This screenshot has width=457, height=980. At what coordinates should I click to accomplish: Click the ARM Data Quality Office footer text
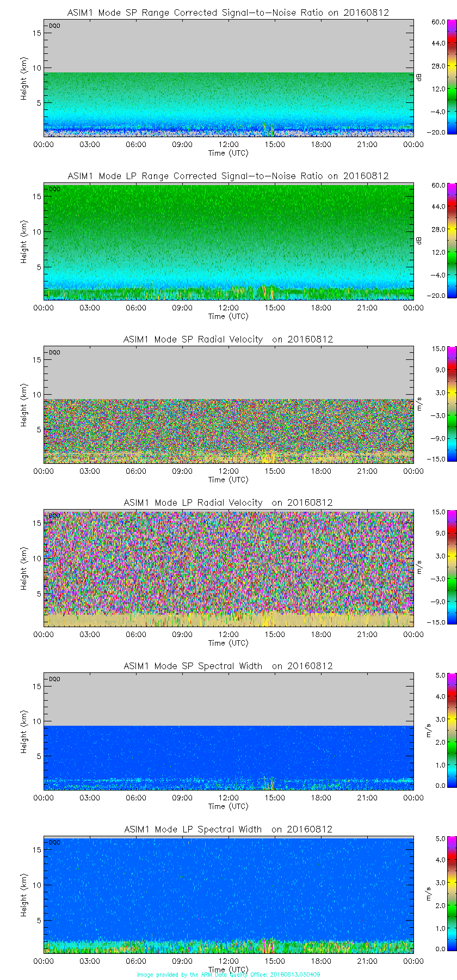click(228, 975)
